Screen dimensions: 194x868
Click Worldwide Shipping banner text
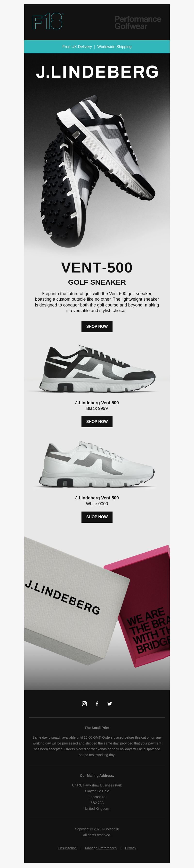click(114, 47)
